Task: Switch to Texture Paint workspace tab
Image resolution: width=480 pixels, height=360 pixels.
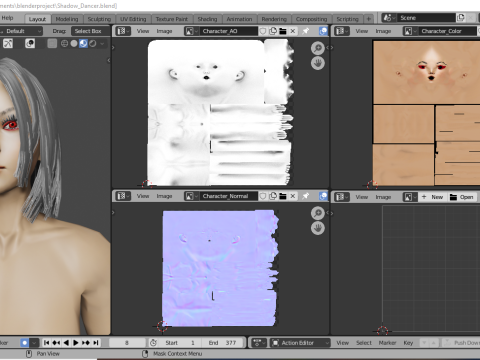Action: tap(172, 19)
